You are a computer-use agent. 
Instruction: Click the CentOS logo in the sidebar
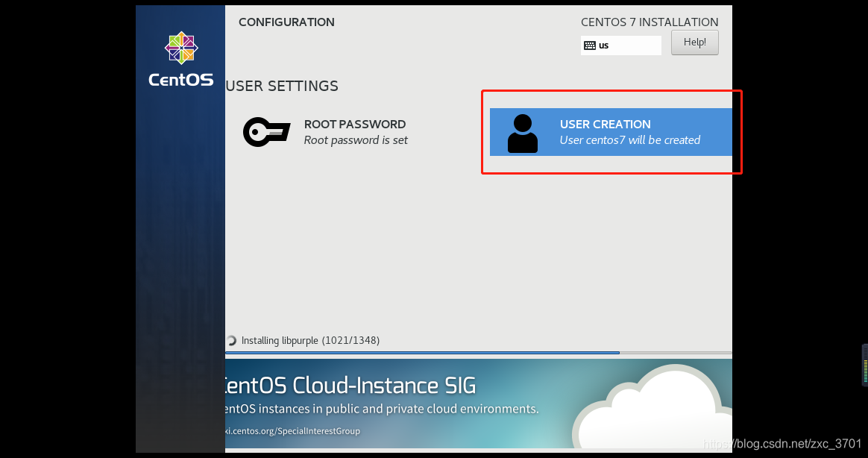(181, 60)
